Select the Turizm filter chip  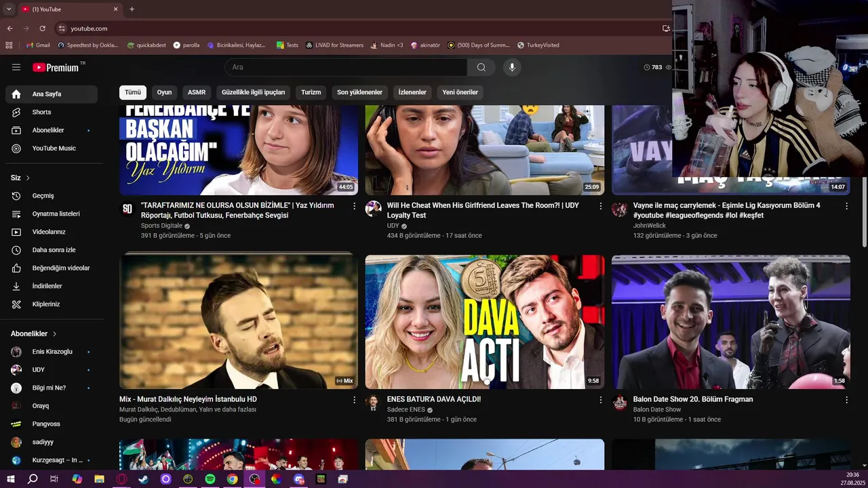tap(311, 92)
